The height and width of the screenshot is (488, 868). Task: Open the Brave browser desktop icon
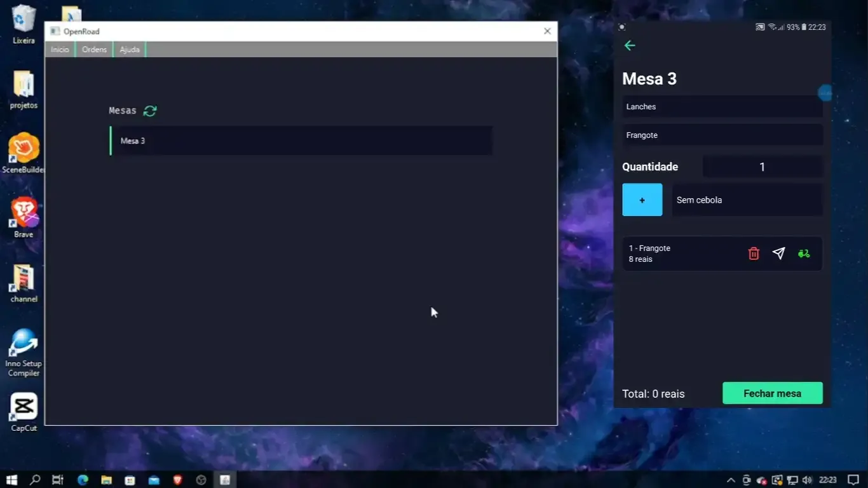pyautogui.click(x=24, y=213)
